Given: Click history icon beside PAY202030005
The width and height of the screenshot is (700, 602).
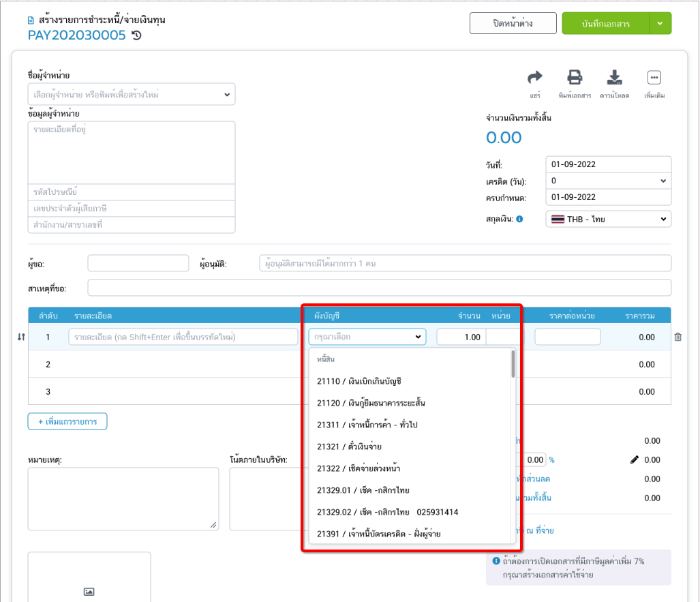Looking at the screenshot, I should pyautogui.click(x=136, y=35).
